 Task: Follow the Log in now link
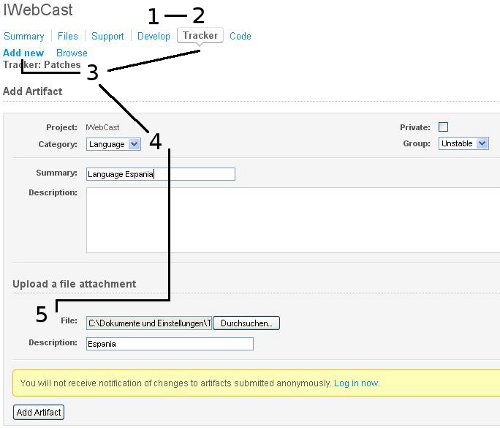coord(356,383)
